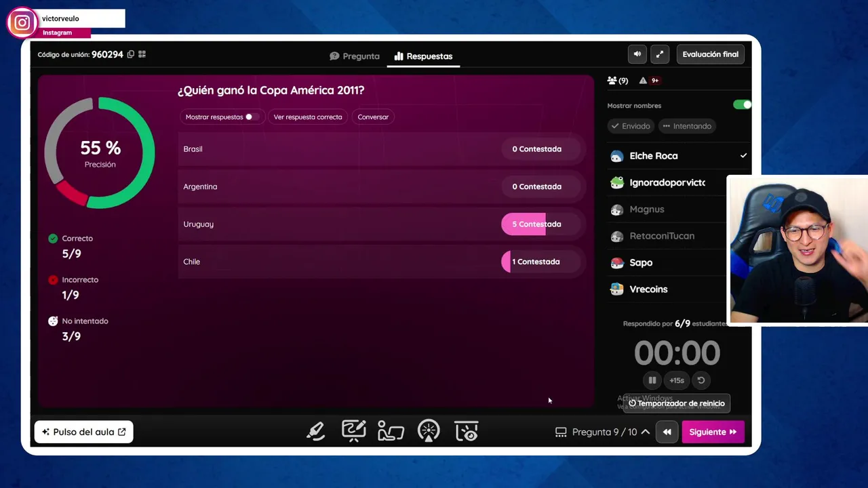Image resolution: width=868 pixels, height=488 pixels.
Task: Click the 00:00 timer display
Action: point(677,353)
